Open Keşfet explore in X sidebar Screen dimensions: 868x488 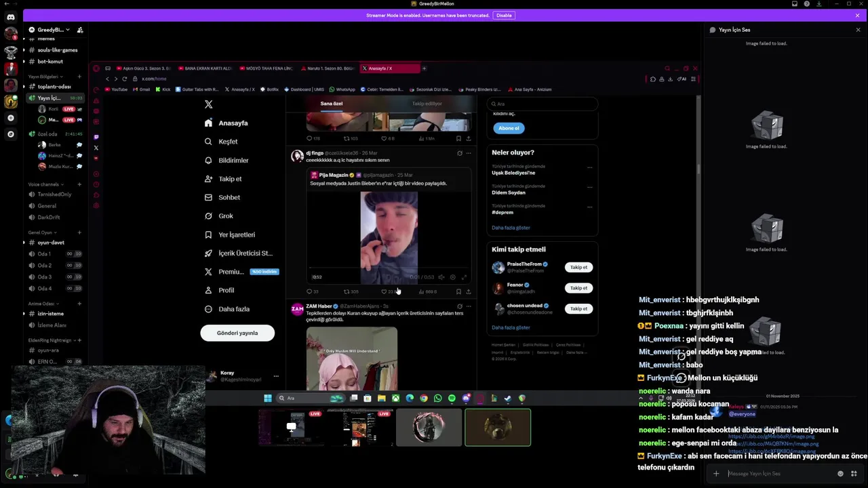point(221,142)
